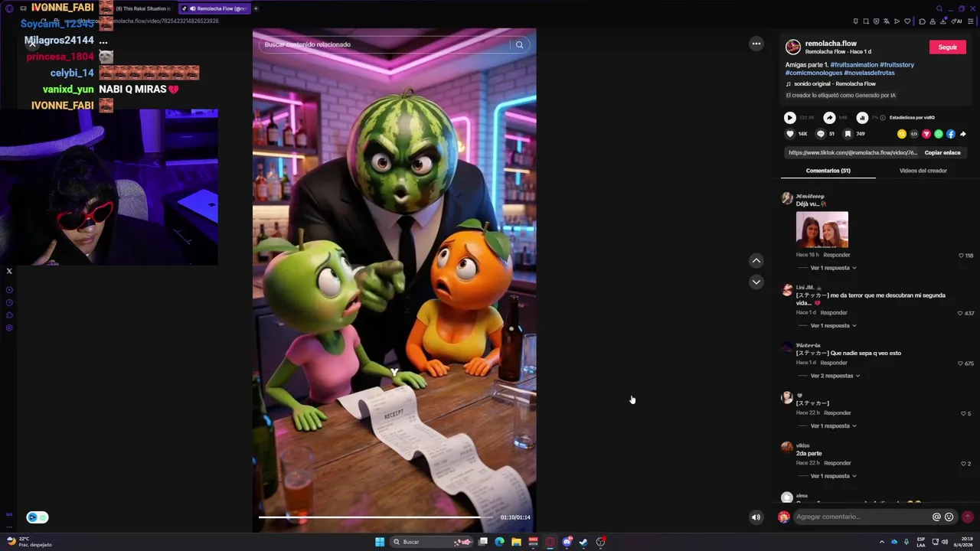This screenshot has width=980, height=551.
Task: Open the emoji picker in comment box
Action: 949,517
